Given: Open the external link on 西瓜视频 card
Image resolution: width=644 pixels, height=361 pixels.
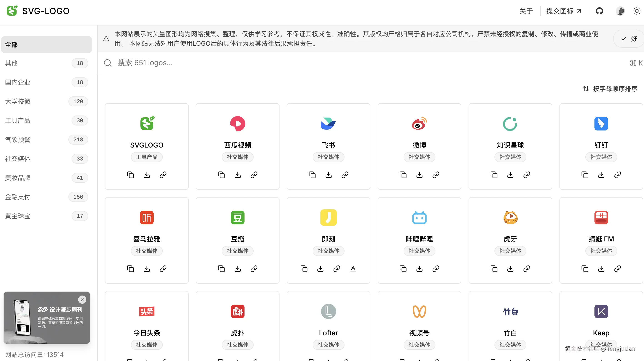Looking at the screenshot, I should coord(254,175).
